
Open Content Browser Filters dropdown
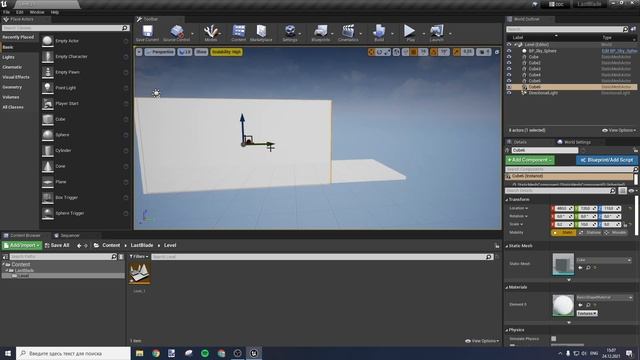point(139,257)
